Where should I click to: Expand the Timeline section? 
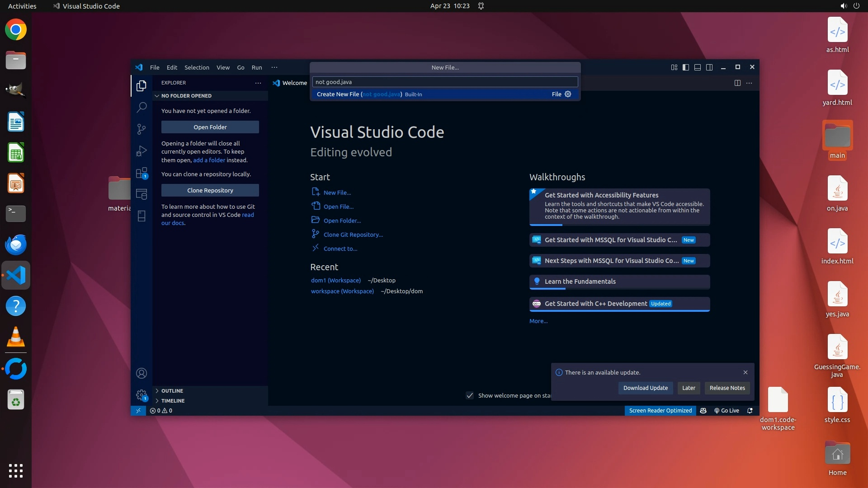point(173,401)
